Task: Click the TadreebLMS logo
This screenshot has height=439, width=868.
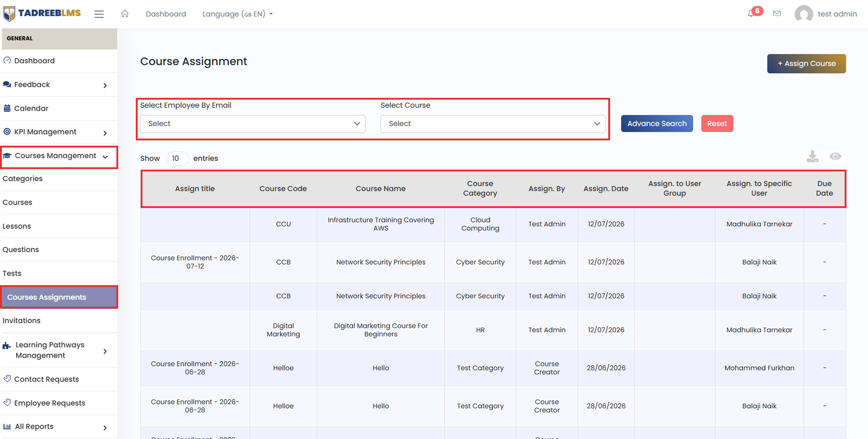Action: (42, 13)
